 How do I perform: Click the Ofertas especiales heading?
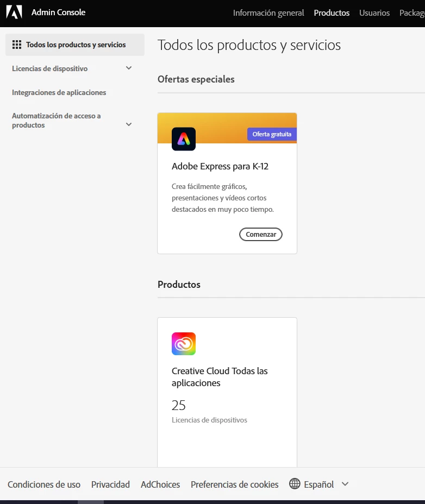[196, 79]
